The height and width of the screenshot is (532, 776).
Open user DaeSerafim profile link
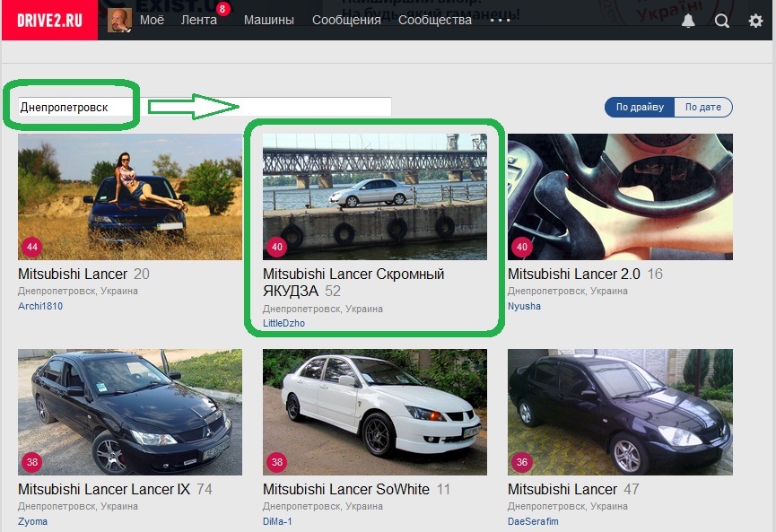(533, 521)
